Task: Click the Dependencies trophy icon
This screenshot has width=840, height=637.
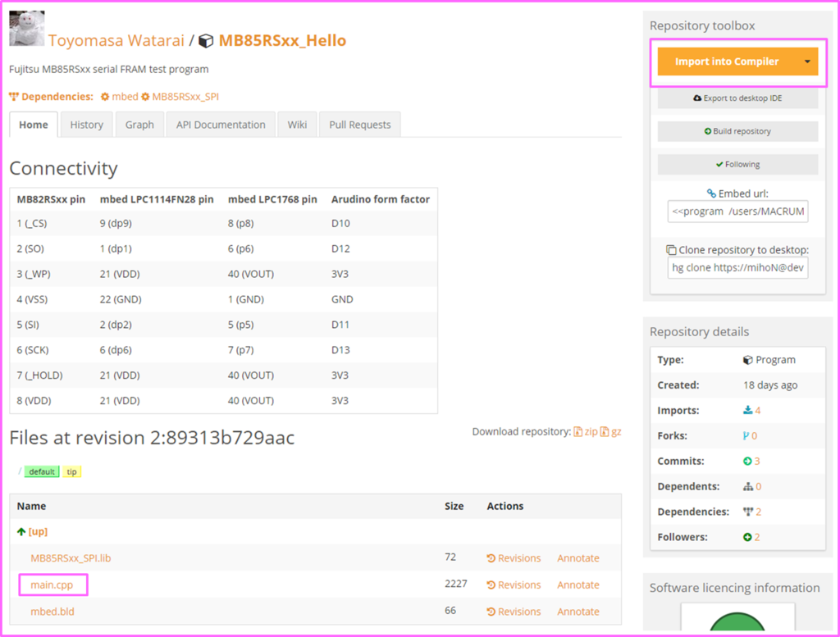Action: [14, 97]
